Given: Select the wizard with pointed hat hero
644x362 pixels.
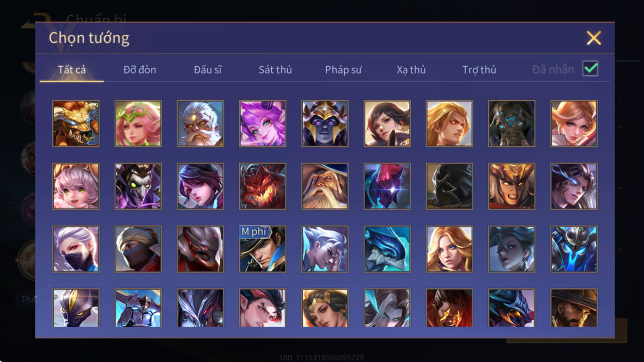Looking at the screenshot, I should [x=325, y=186].
